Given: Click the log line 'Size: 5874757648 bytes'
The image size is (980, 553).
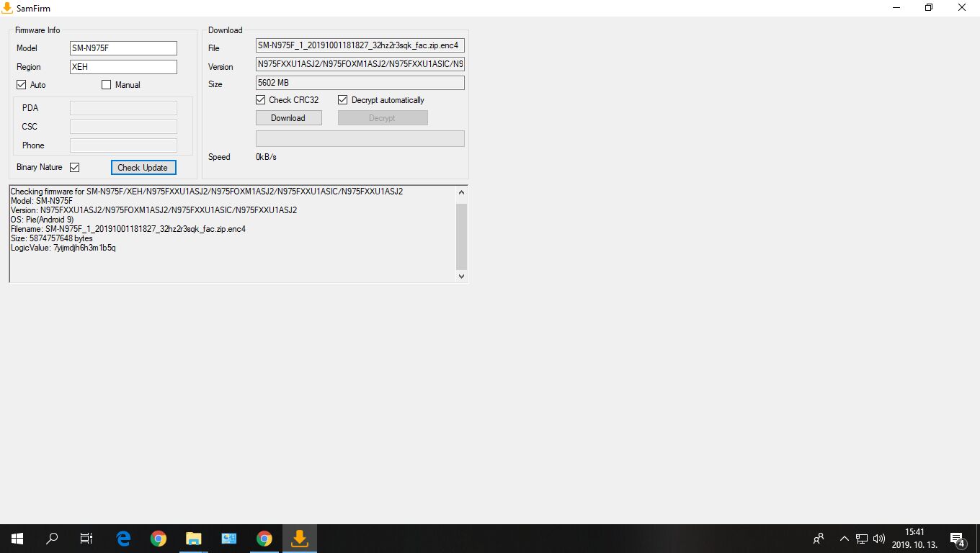Looking at the screenshot, I should click(52, 238).
